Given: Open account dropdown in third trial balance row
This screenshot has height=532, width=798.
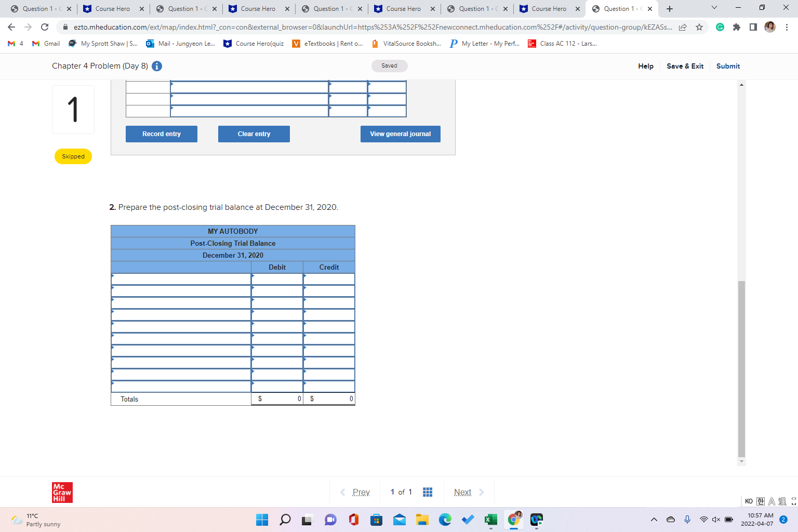Looking at the screenshot, I should [x=181, y=303].
